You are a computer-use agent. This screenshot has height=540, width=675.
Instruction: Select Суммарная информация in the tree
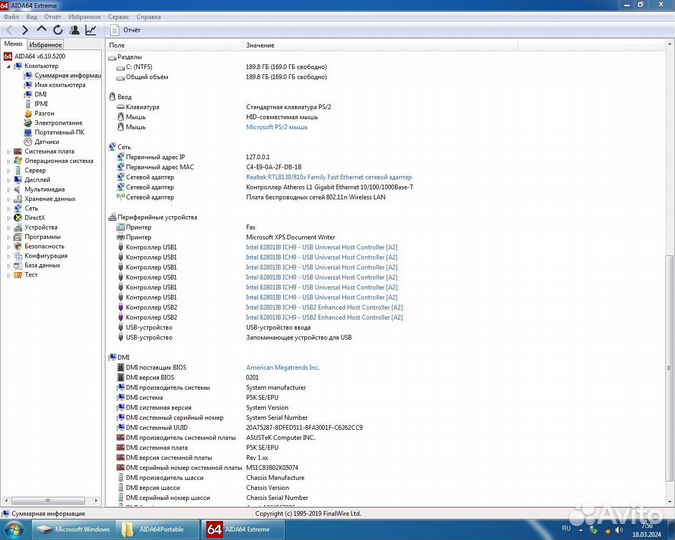pyautogui.click(x=68, y=75)
